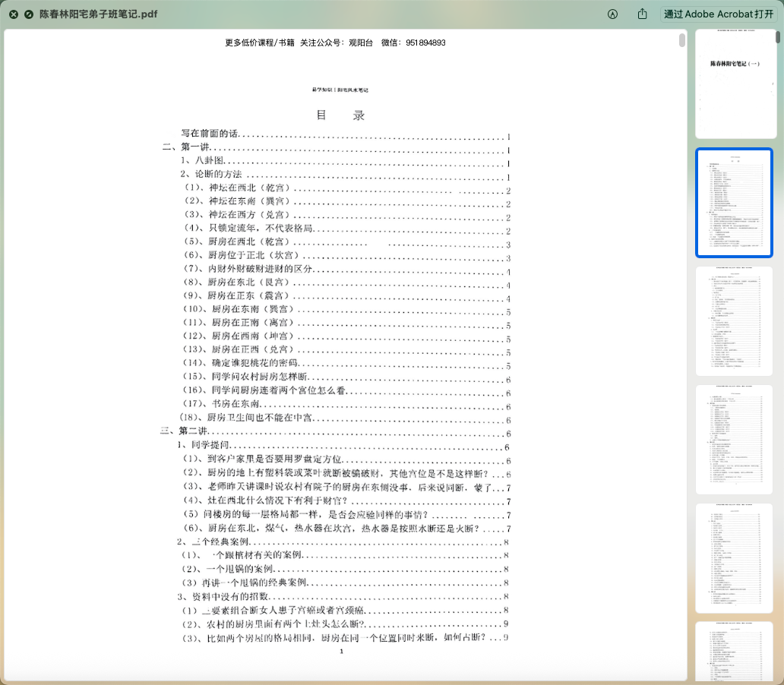Click the 1、八卦图 contents entry
This screenshot has width=784, height=685.
[x=202, y=161]
